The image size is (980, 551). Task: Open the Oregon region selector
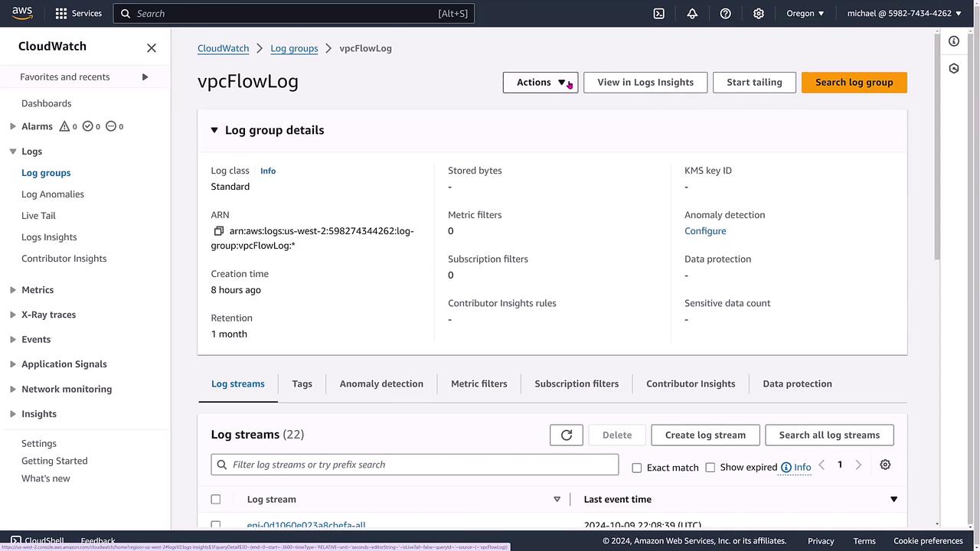click(x=805, y=13)
